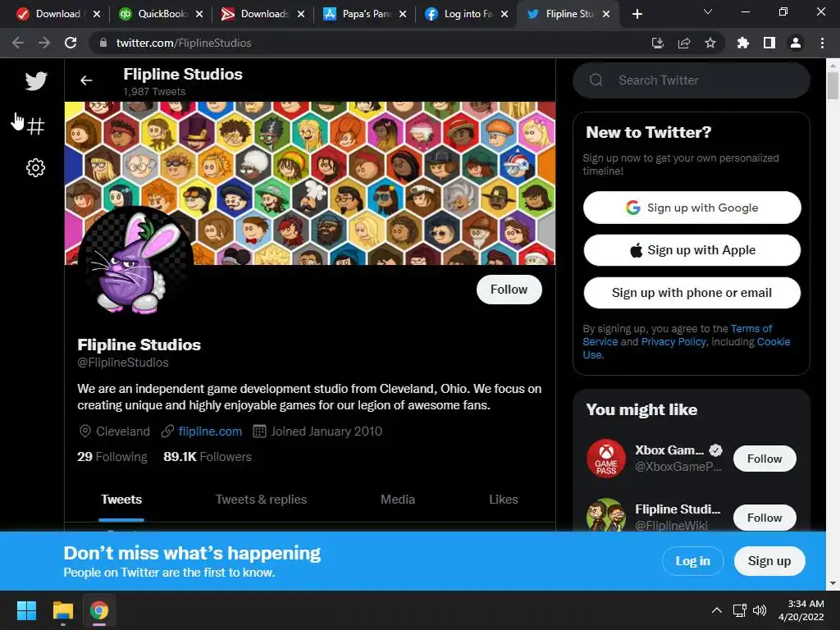Select the Media profile tab
Screen dimensions: 840x630
tap(398, 500)
